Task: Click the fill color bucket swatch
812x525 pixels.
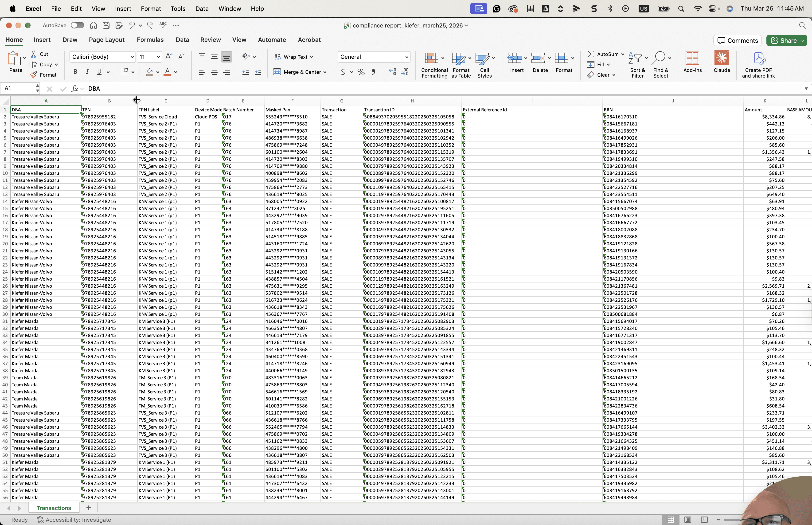Action: click(149, 72)
